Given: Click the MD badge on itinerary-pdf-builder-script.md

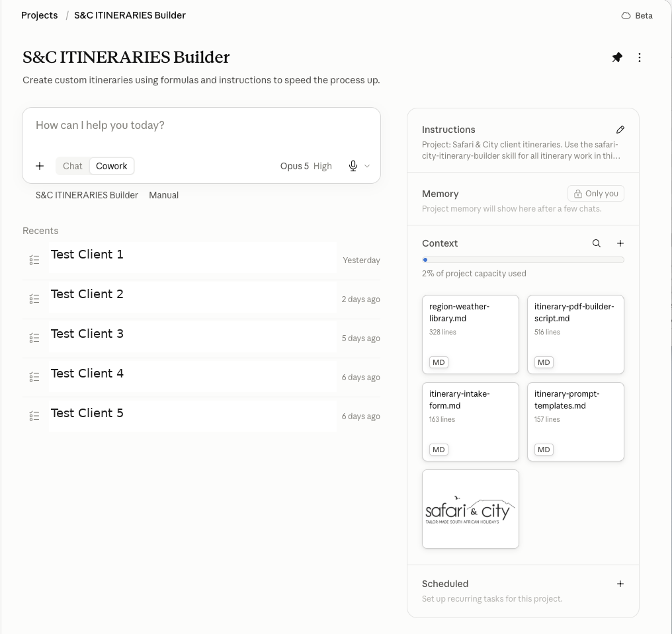Looking at the screenshot, I should 544,362.
